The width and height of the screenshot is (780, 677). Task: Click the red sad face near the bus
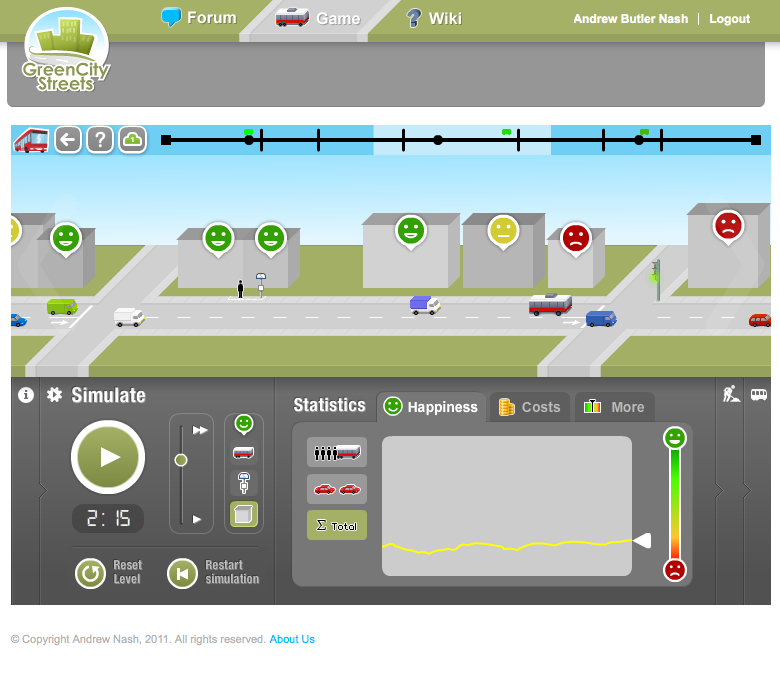(576, 239)
